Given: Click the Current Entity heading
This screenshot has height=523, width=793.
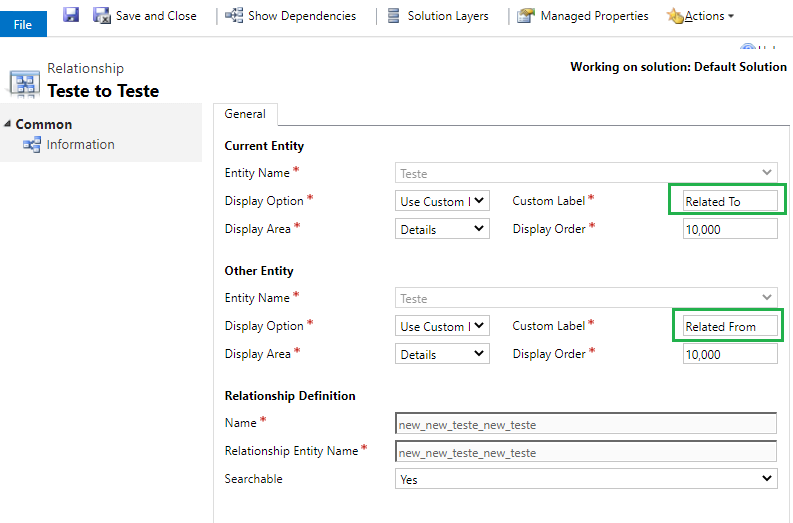Looking at the screenshot, I should (264, 146).
